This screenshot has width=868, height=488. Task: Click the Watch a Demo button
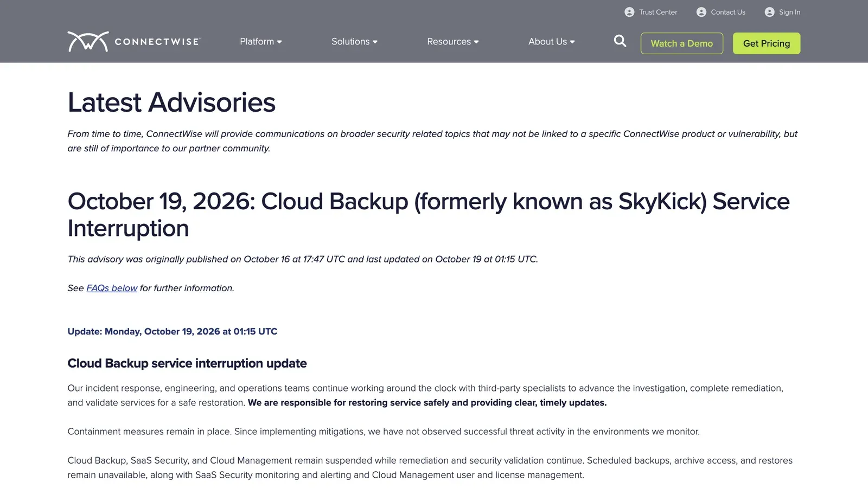click(682, 43)
